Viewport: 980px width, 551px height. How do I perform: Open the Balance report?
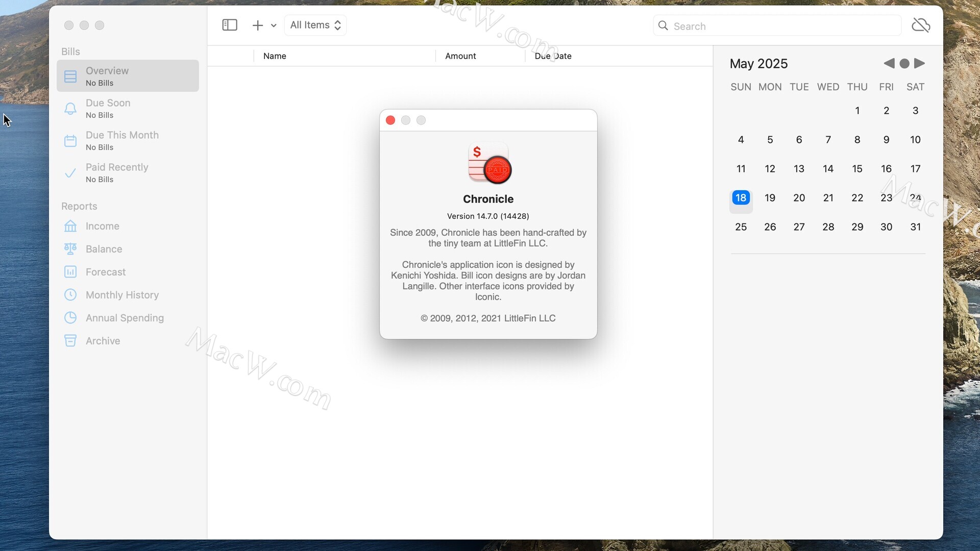128,249
